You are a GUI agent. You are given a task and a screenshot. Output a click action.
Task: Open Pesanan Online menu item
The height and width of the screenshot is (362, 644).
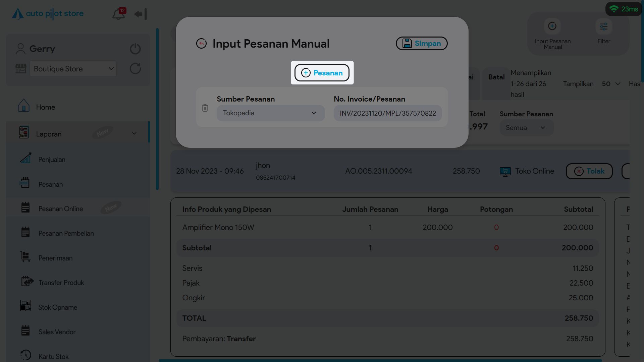pyautogui.click(x=60, y=209)
